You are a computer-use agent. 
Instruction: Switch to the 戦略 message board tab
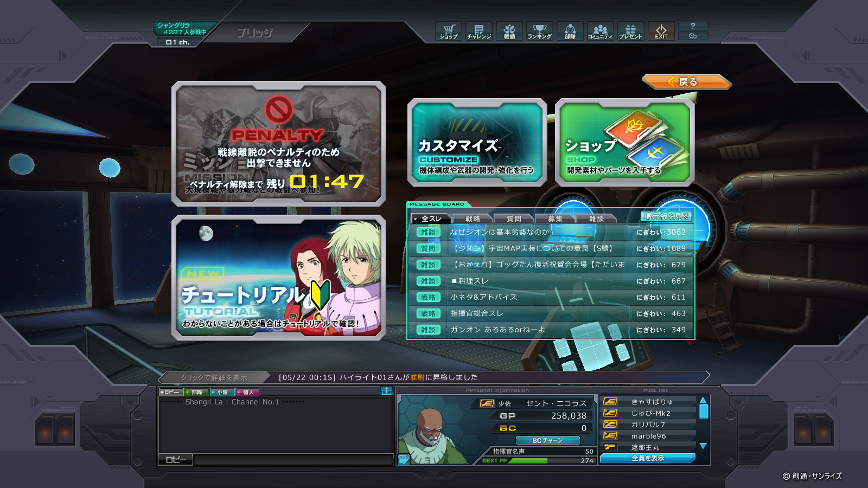(473, 219)
